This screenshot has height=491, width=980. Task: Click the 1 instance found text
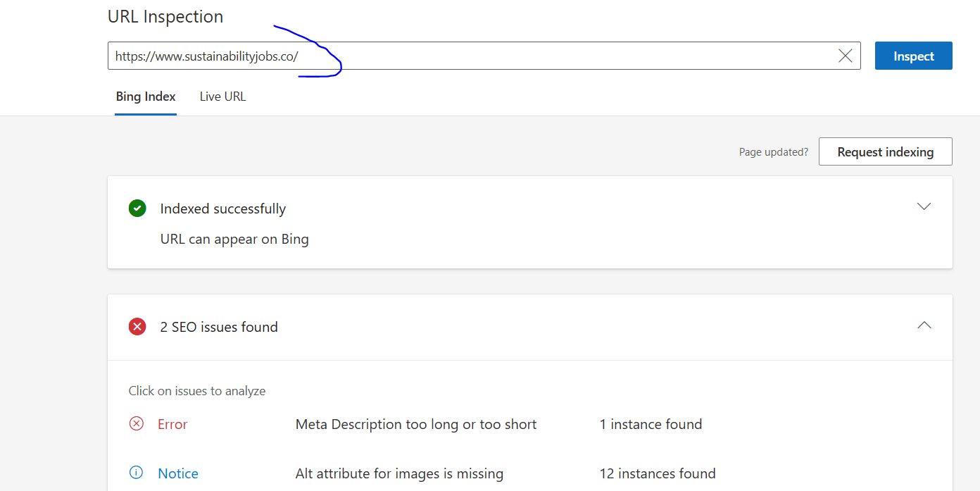(x=651, y=423)
